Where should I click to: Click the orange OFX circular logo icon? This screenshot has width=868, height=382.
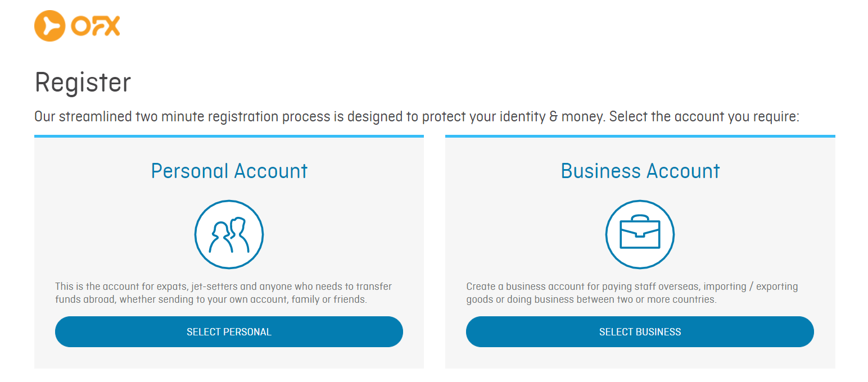pos(50,26)
